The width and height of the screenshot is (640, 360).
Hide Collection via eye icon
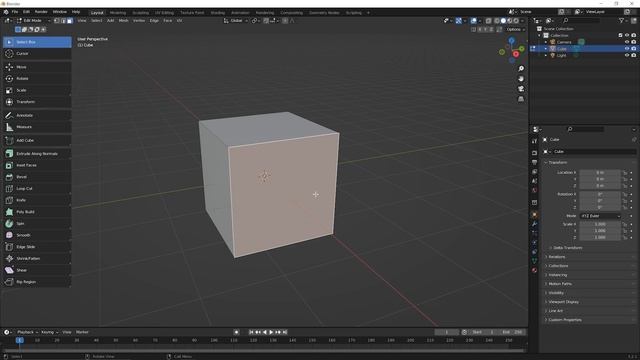point(627,36)
